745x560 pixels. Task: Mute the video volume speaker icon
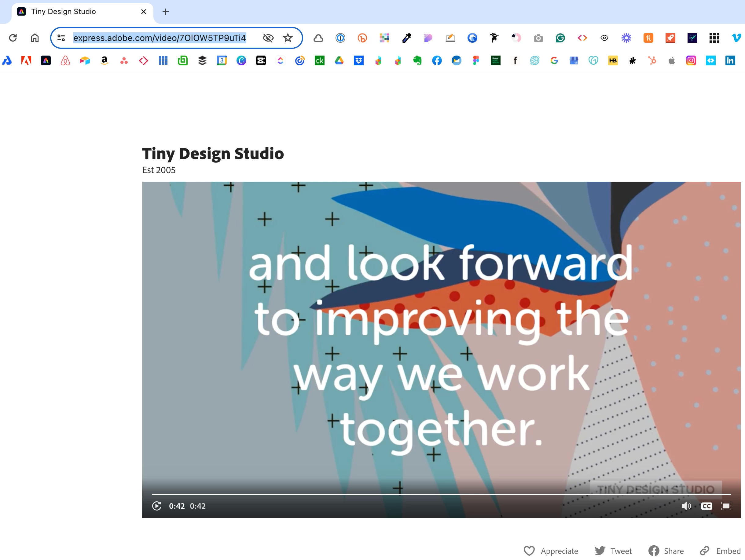tap(686, 506)
